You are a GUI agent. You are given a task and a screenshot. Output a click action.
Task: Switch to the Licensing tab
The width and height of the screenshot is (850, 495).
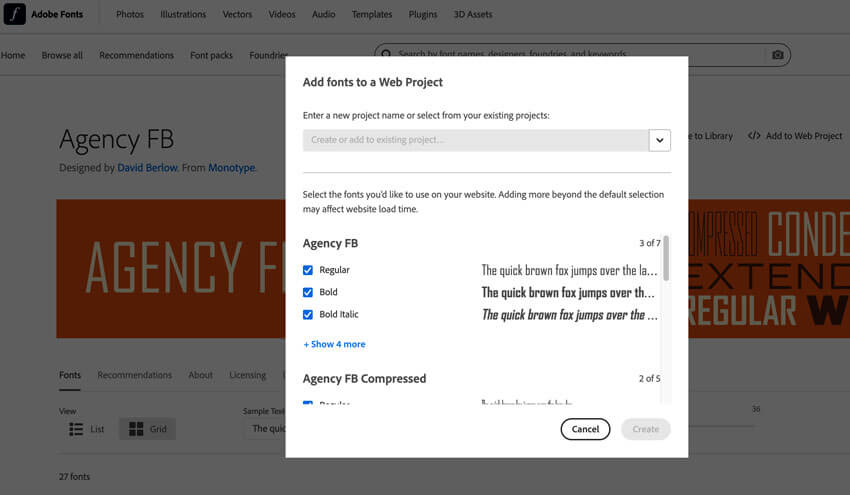[248, 375]
